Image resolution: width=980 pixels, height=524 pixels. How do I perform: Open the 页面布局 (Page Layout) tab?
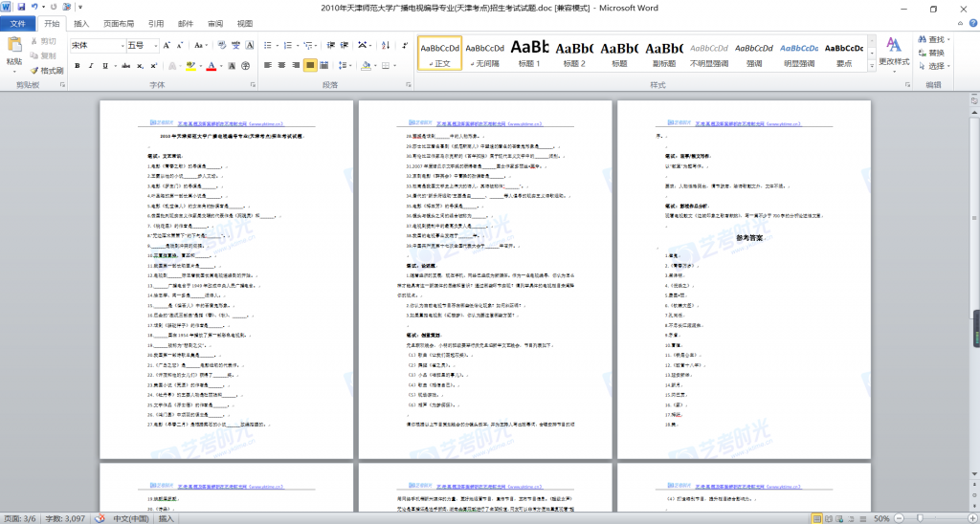click(x=119, y=23)
